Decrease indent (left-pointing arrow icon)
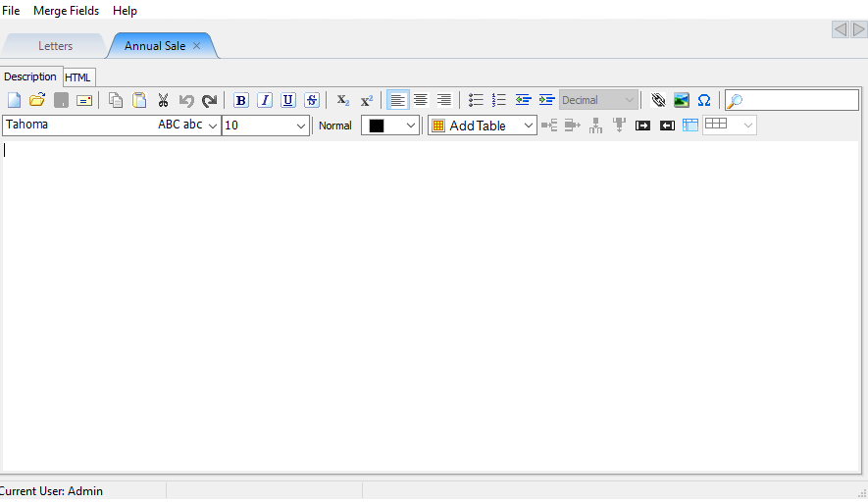Image resolution: width=868 pixels, height=504 pixels. (523, 100)
